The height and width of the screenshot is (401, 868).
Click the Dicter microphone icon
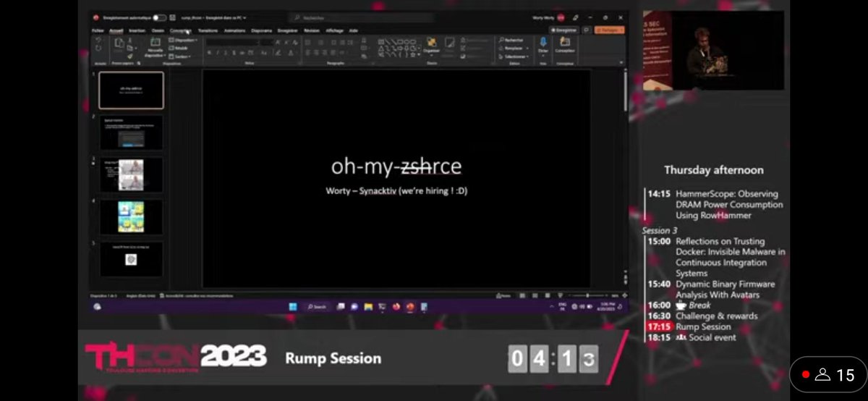(x=543, y=41)
